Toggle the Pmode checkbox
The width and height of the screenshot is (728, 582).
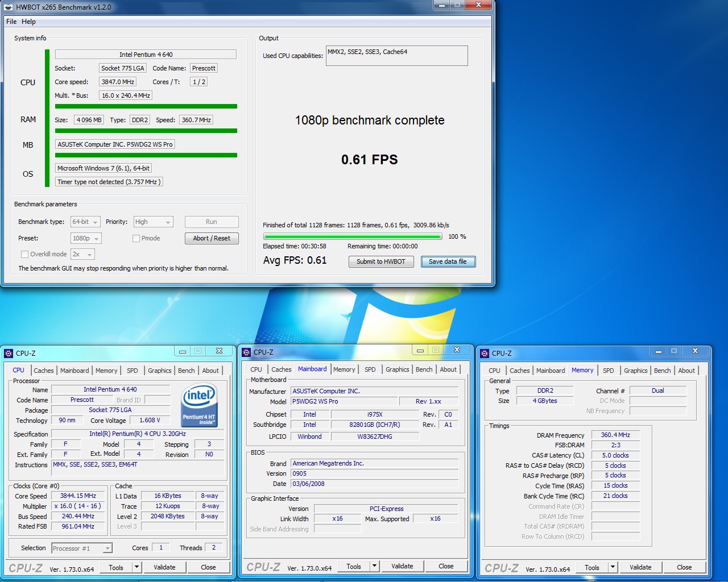coord(136,238)
